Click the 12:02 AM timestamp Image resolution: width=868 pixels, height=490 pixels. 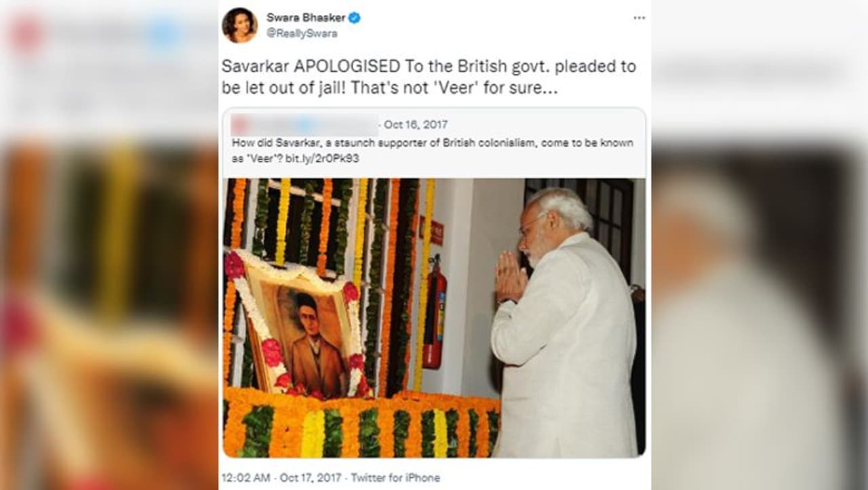243,478
